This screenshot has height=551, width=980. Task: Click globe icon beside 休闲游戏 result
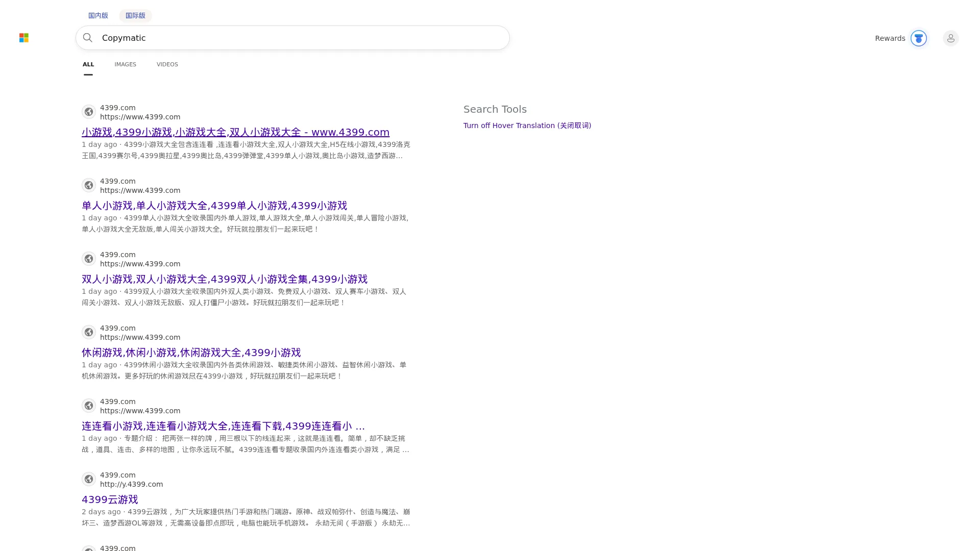[x=89, y=332]
